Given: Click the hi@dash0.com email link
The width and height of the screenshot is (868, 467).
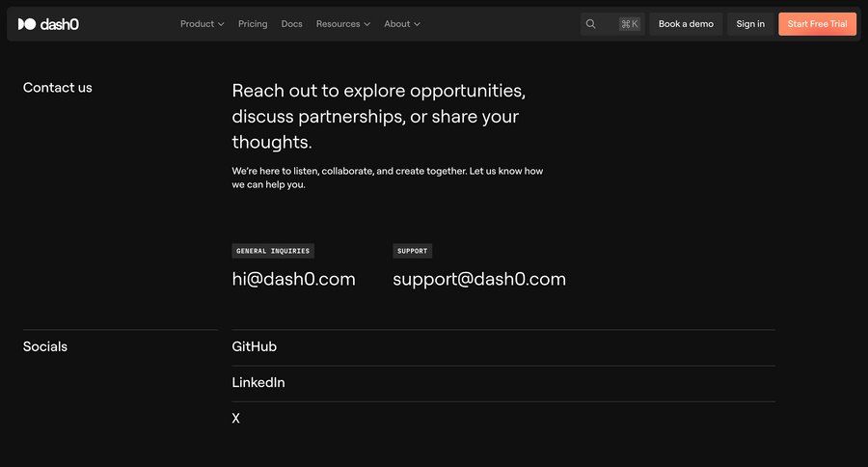Looking at the screenshot, I should pos(293,279).
